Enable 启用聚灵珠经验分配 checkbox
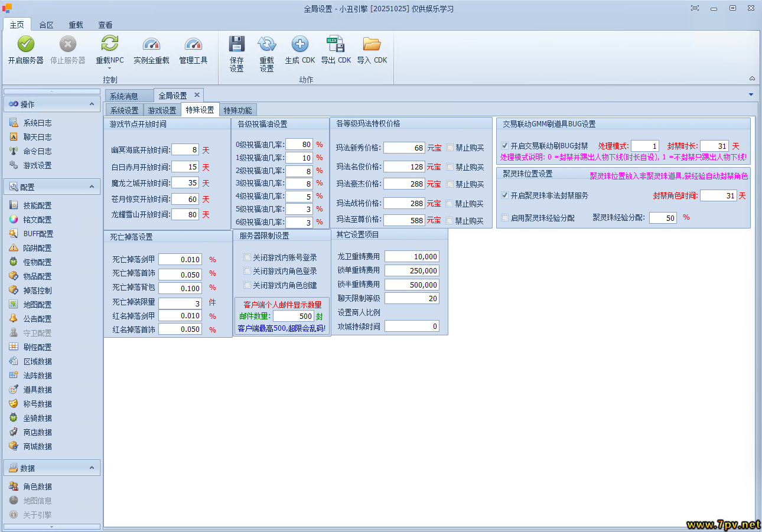Viewport: 762px width, 532px height. tap(504, 218)
